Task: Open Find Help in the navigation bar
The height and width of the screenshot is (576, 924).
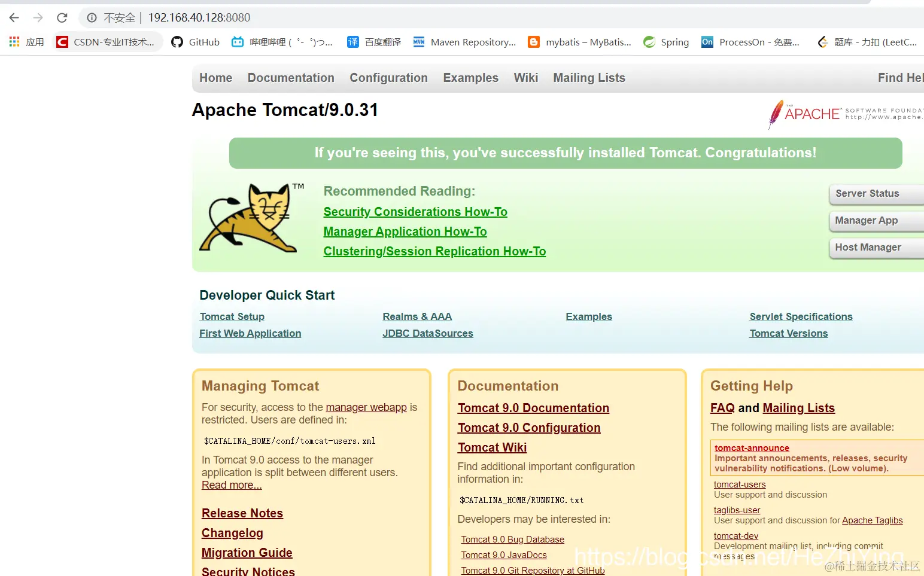Action: [901, 78]
